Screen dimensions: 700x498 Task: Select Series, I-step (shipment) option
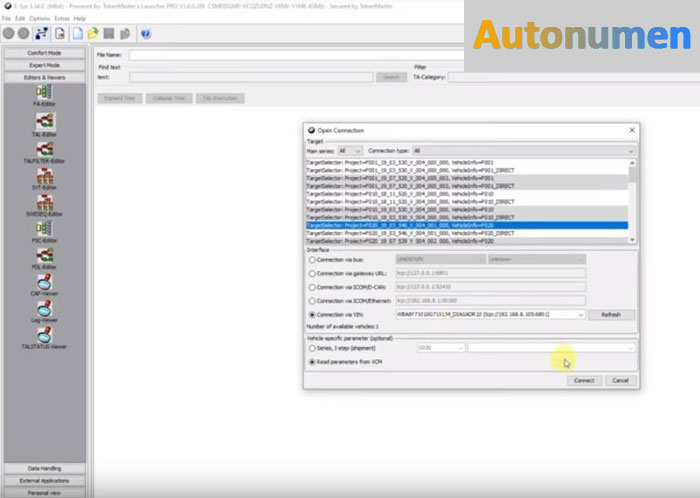pos(312,348)
